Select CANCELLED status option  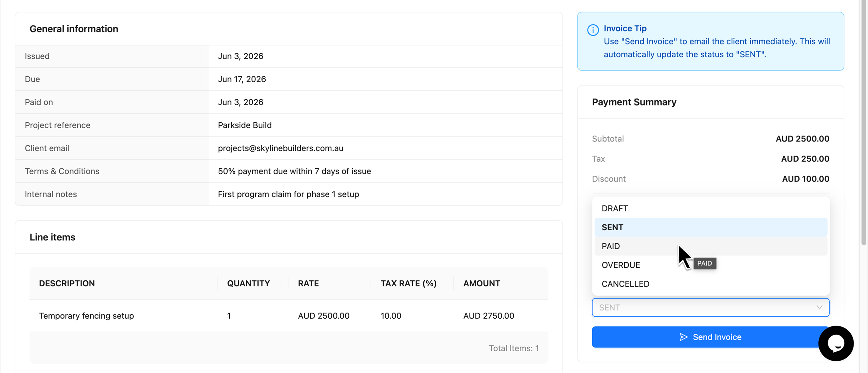tap(711, 284)
